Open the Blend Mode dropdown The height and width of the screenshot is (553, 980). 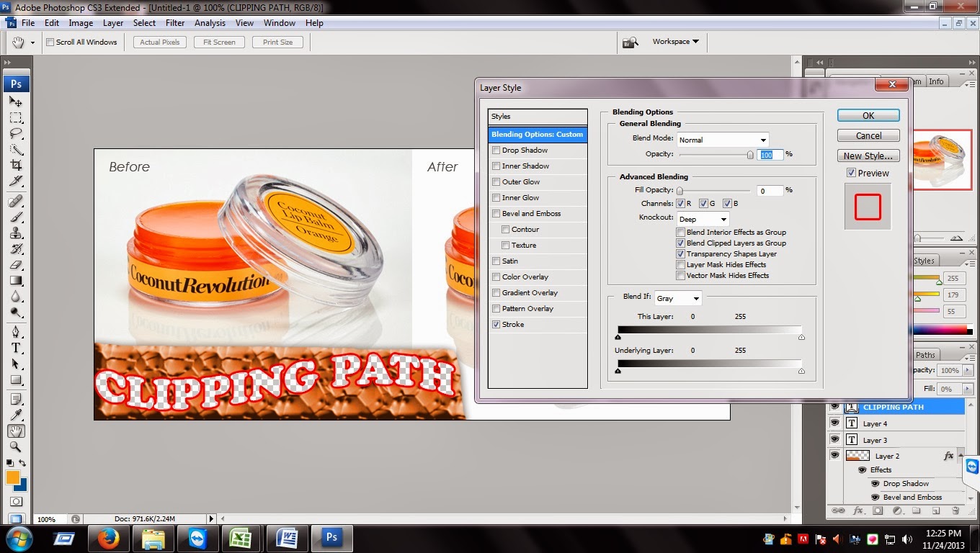(x=723, y=140)
